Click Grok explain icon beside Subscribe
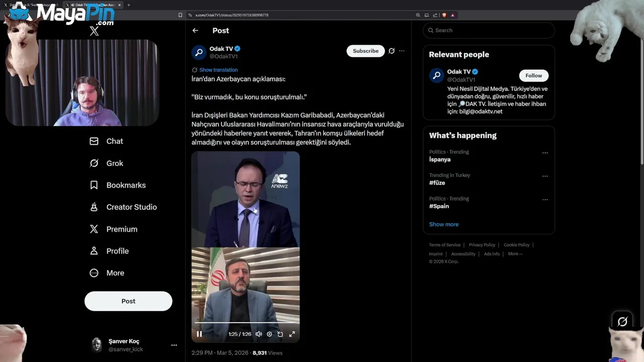This screenshot has height=362, width=644. point(391,51)
